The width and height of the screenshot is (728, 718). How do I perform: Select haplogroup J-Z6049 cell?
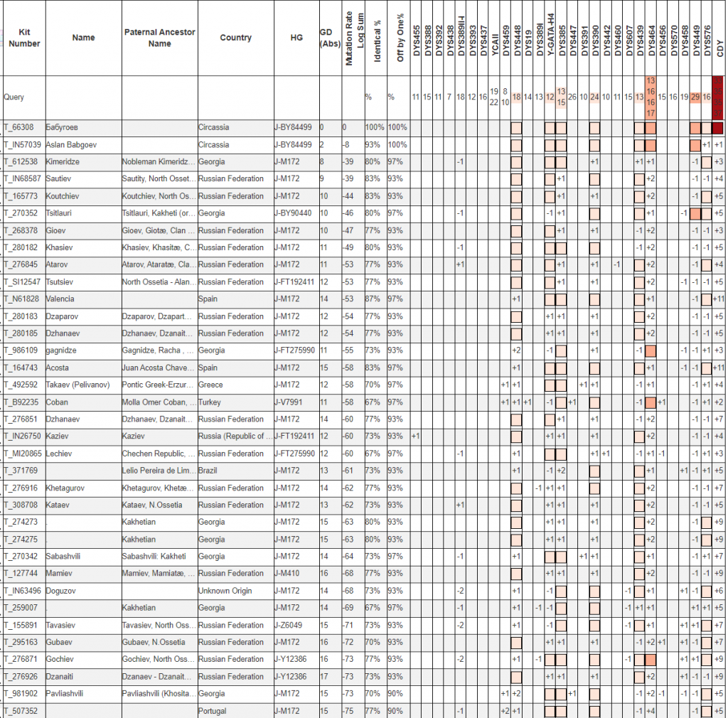tap(290, 626)
